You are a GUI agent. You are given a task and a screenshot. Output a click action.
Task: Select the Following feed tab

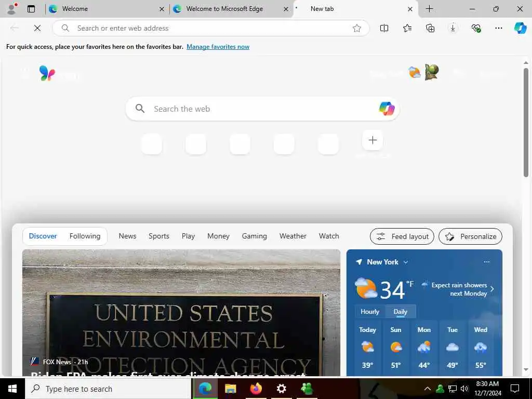pyautogui.click(x=85, y=236)
